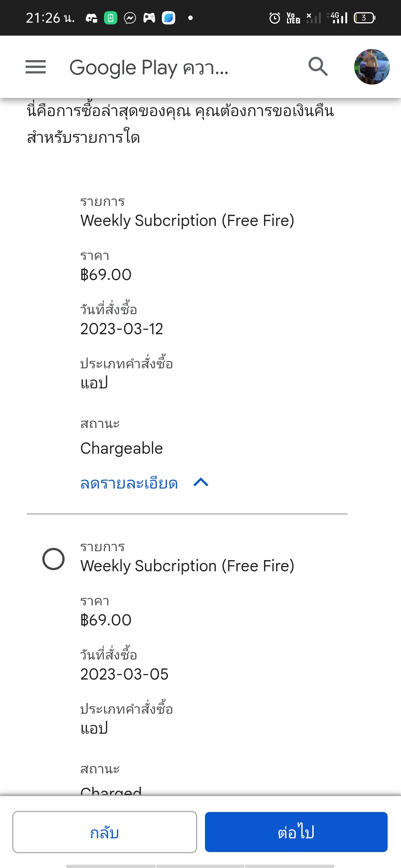The width and height of the screenshot is (401, 868).
Task: Tap the green battery saver notification icon
Action: 111,18
